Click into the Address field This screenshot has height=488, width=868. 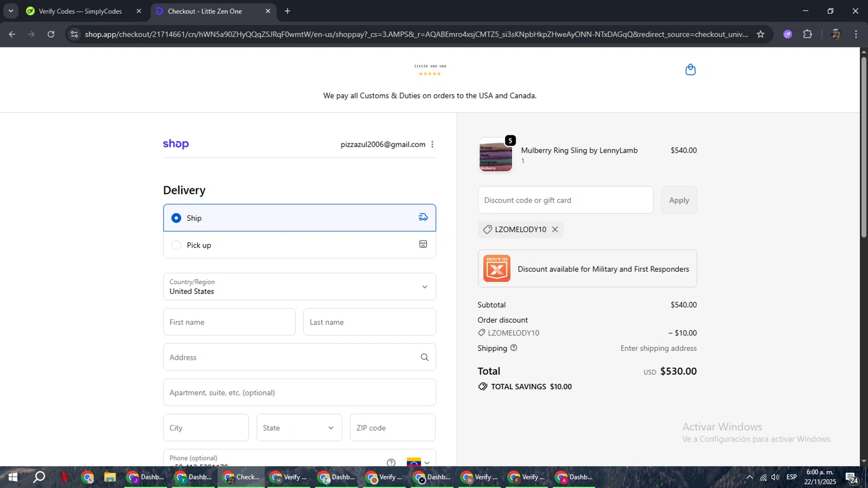pos(300,357)
